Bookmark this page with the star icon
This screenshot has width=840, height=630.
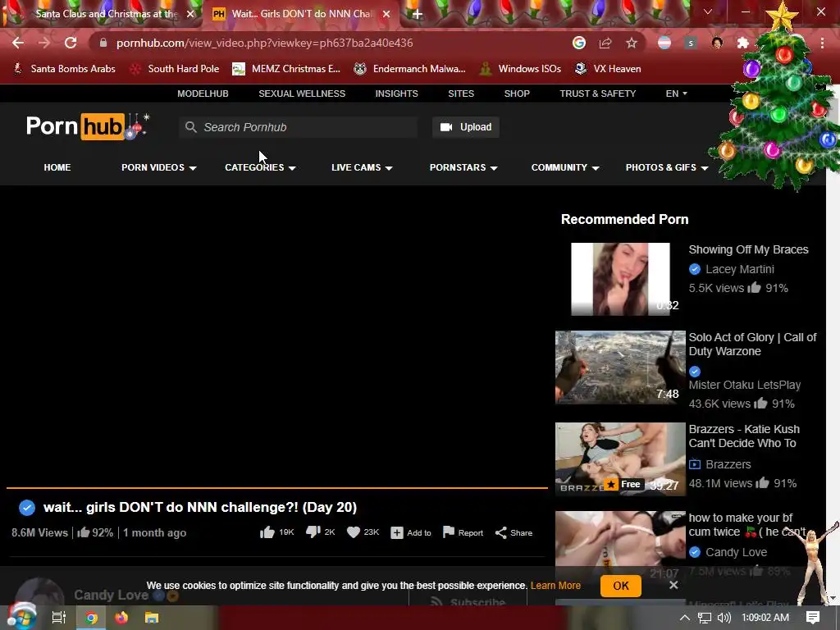pos(632,43)
